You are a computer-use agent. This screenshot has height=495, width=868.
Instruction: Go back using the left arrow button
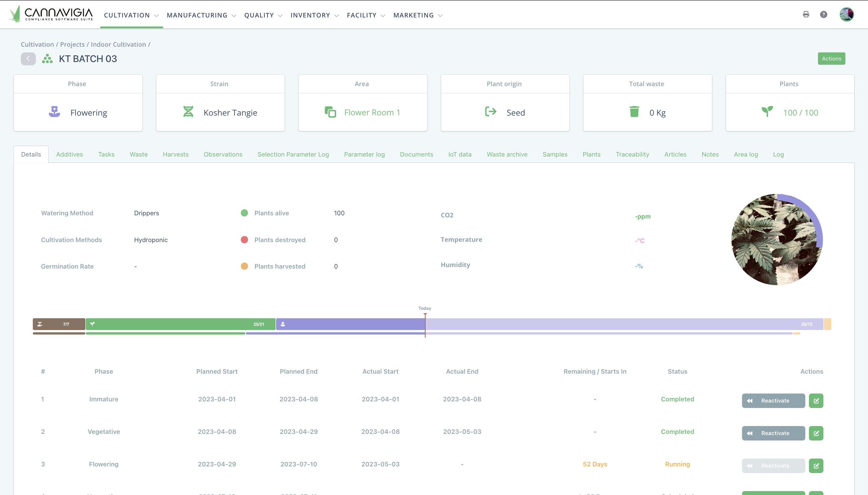(x=28, y=58)
